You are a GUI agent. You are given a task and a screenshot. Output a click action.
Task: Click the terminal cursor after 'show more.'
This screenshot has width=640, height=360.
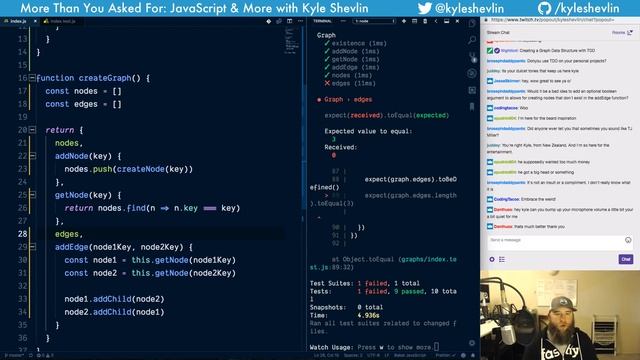tap(436, 347)
